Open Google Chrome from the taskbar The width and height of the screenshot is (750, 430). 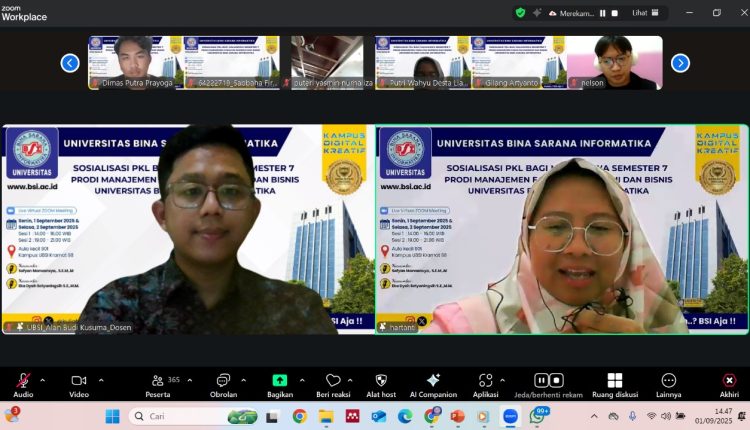pyautogui.click(x=299, y=417)
